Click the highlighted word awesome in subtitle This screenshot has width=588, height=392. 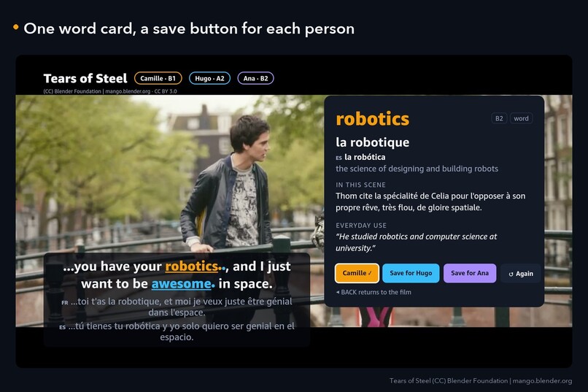[182, 283]
